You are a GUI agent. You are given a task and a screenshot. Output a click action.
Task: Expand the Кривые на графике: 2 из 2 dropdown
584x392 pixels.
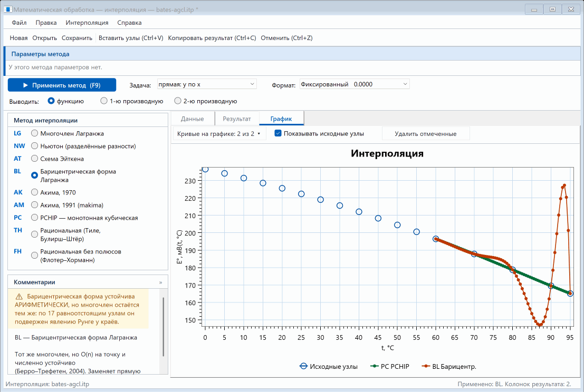pos(219,134)
